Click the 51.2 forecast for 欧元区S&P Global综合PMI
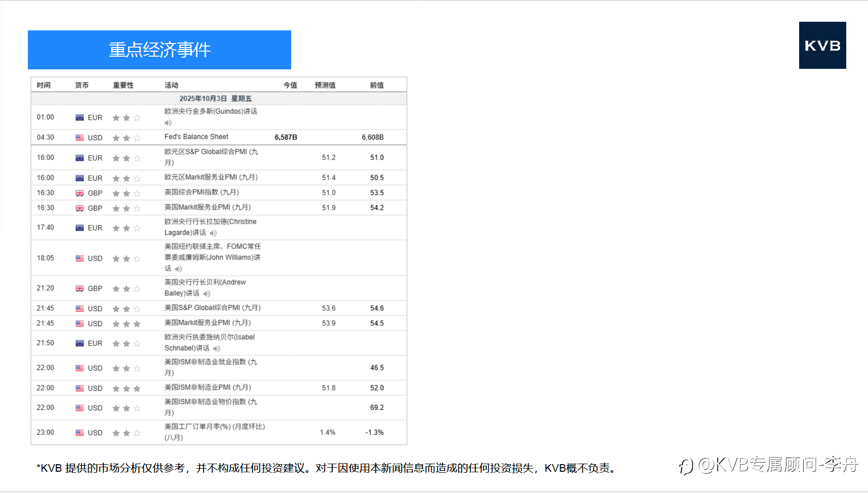 pyautogui.click(x=329, y=157)
